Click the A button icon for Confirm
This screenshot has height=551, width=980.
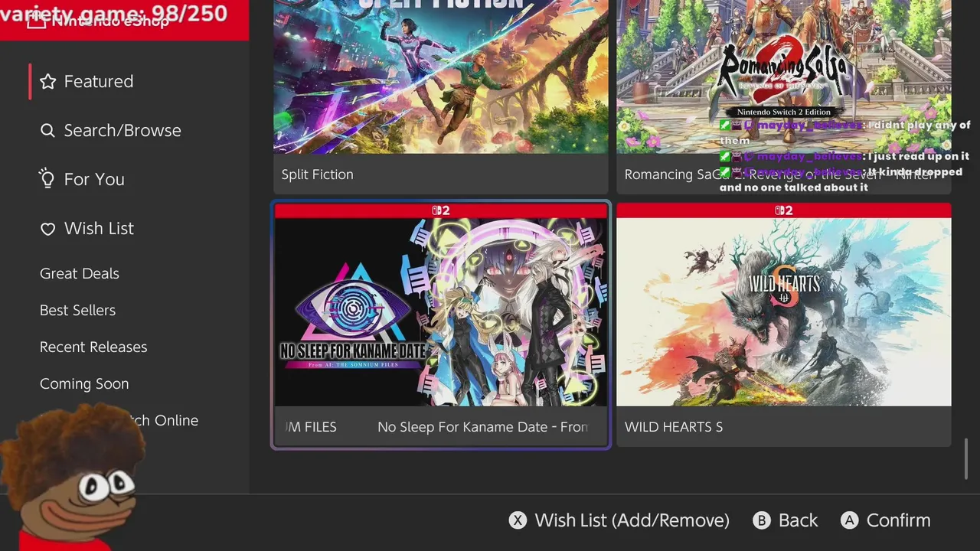[x=849, y=520]
